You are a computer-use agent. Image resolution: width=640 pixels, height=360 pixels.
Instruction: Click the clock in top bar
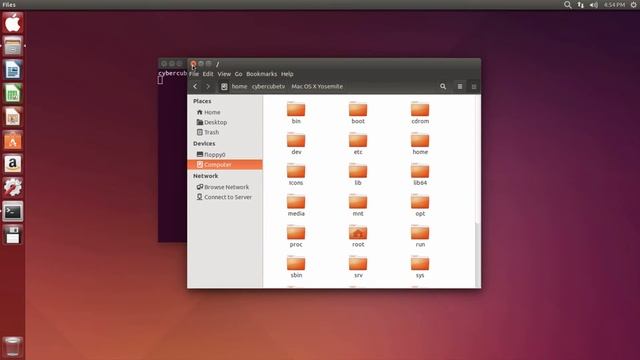pyautogui.click(x=614, y=5)
